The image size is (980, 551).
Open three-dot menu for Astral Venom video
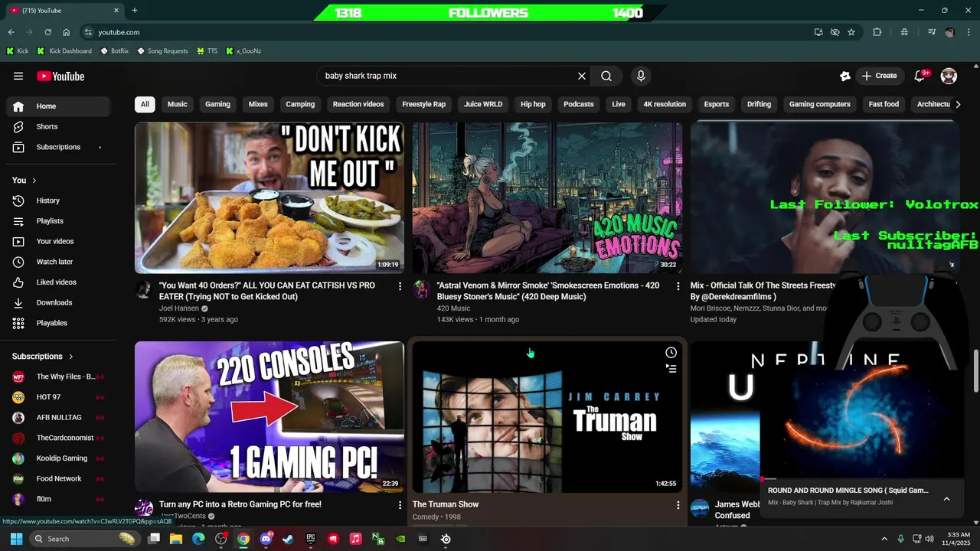(x=678, y=286)
